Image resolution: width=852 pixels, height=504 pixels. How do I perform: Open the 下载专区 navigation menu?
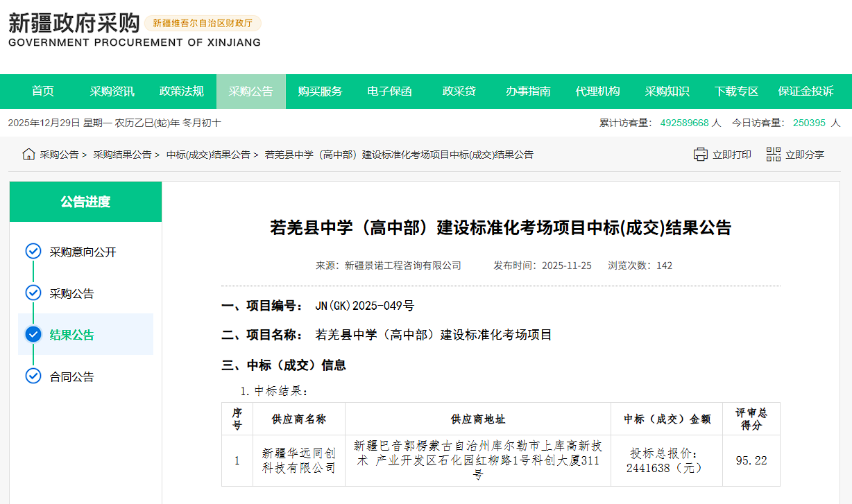point(735,91)
